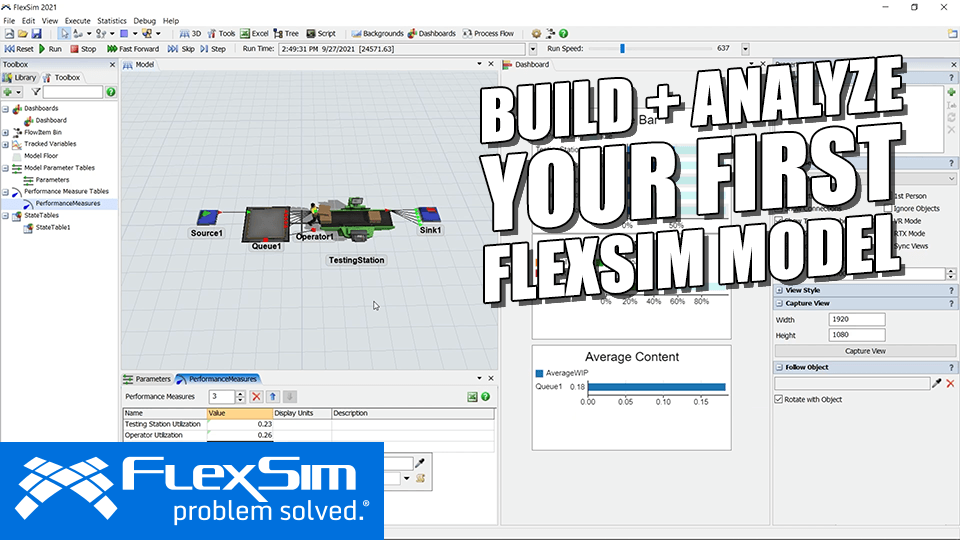Click the Capture View button
The height and width of the screenshot is (540, 960).
[x=865, y=351]
